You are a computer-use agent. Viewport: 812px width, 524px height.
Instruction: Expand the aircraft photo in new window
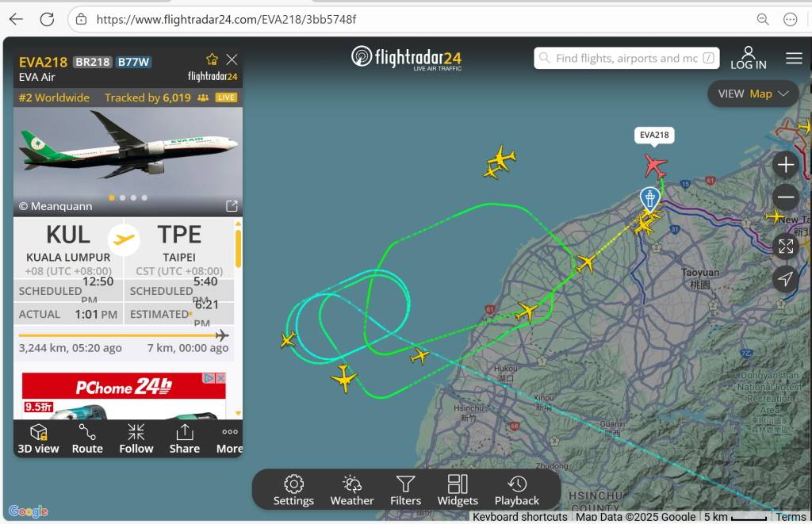[232, 206]
